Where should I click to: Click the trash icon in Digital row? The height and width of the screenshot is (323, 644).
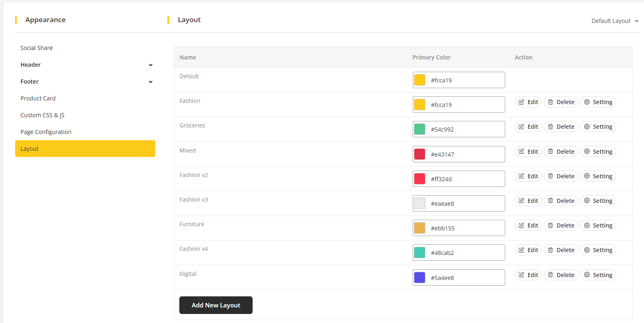[x=551, y=275]
